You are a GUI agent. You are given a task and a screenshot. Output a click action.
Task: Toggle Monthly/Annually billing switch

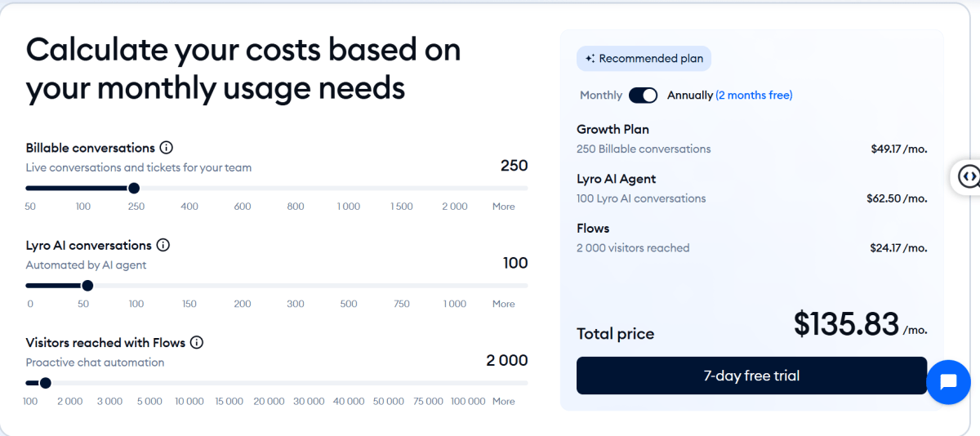(644, 96)
